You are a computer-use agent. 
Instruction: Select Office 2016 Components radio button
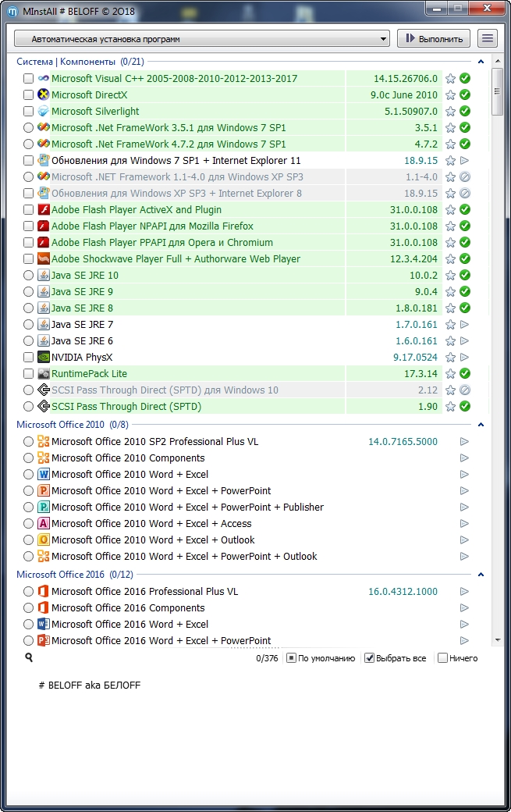pos(28,608)
